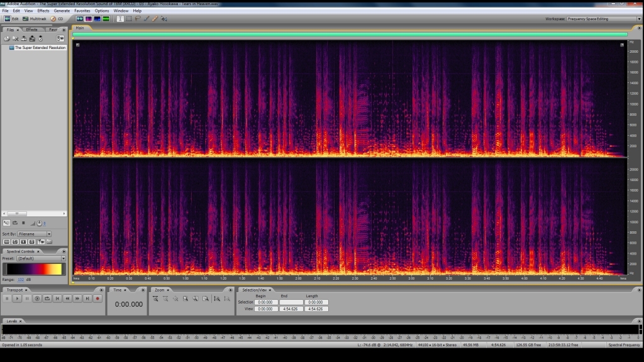Click the Import File icon in Files panel
The width and height of the screenshot is (644, 362).
[x=7, y=38]
